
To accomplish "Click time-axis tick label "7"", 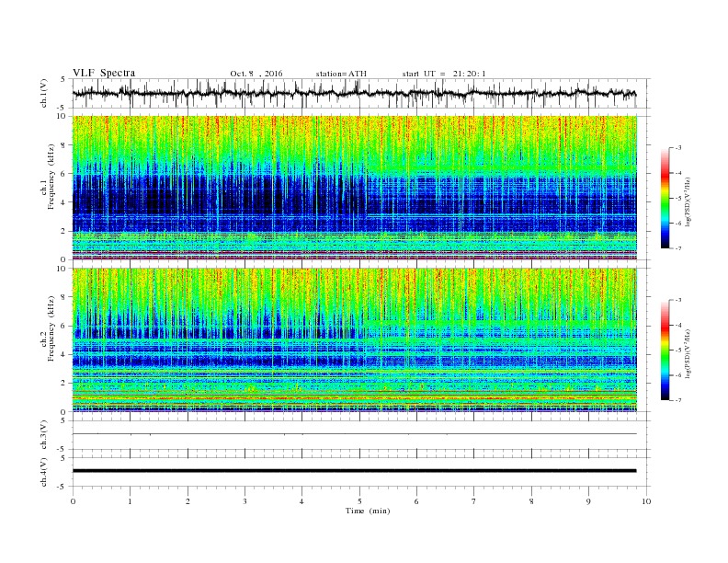I will (474, 501).
